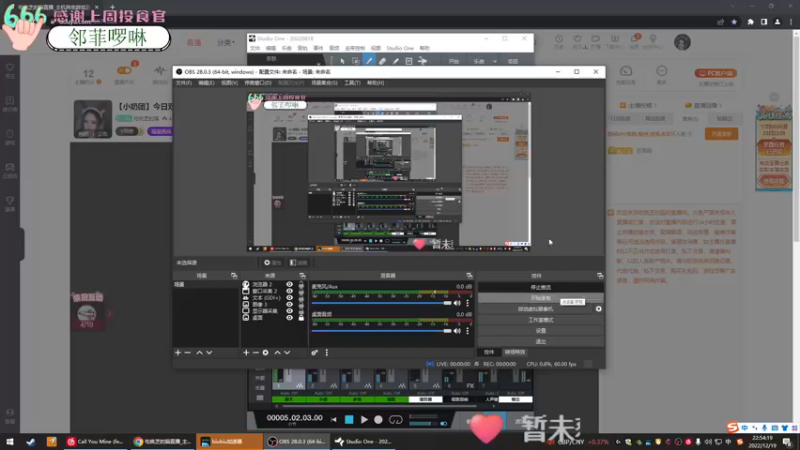Open Chrome window from the taskbar
The width and height of the screenshot is (800, 450).
[163, 441]
